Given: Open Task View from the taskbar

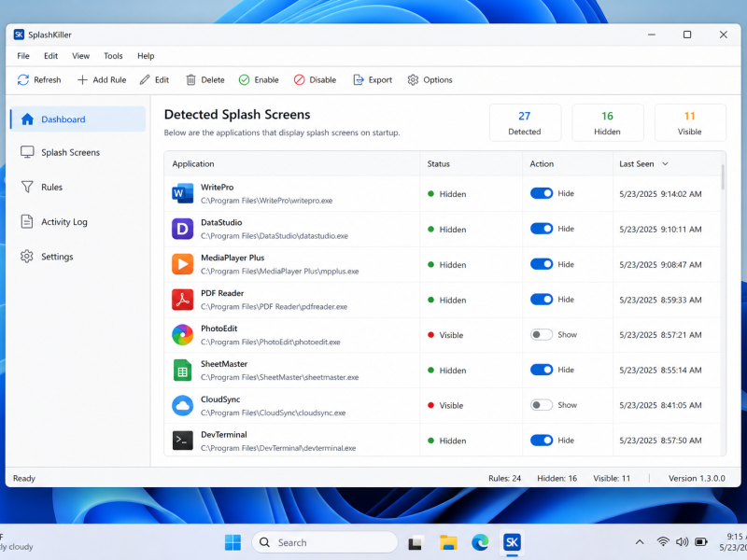Looking at the screenshot, I should pyautogui.click(x=416, y=542).
